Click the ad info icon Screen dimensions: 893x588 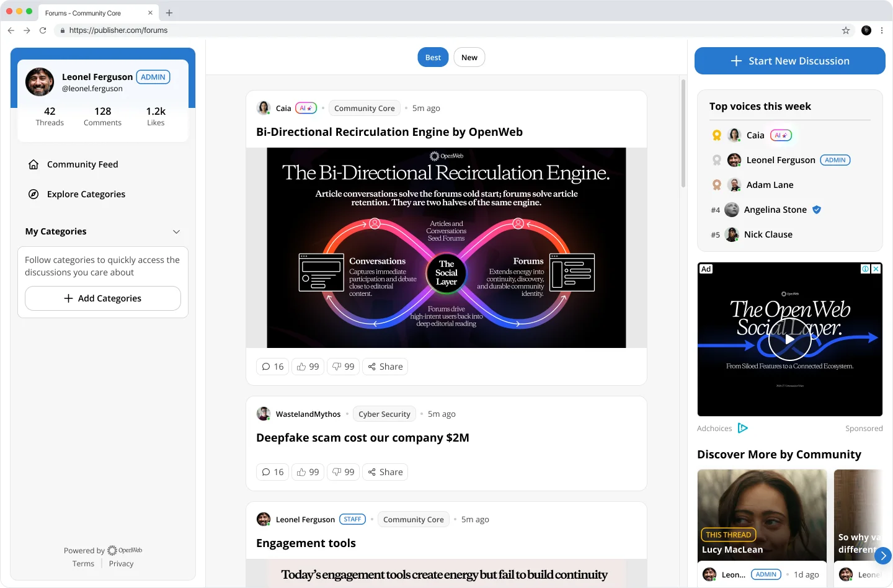(865, 269)
